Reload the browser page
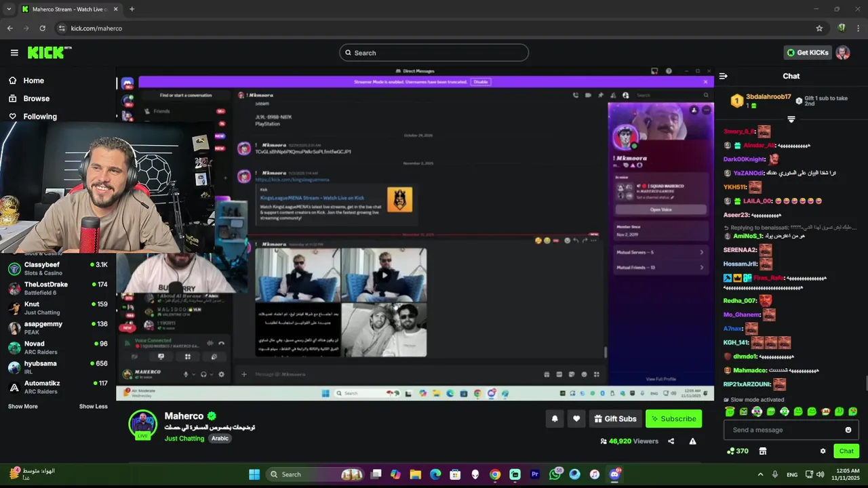The image size is (868, 488). (x=42, y=28)
